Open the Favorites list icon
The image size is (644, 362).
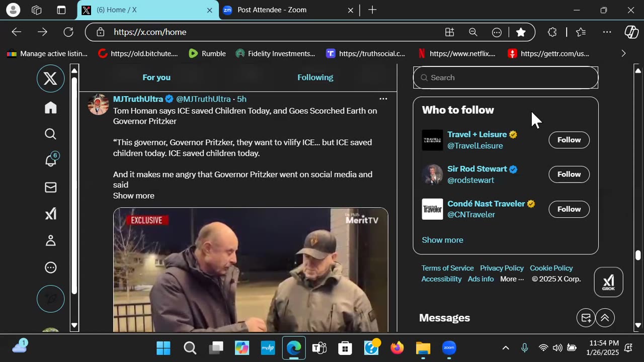(581, 32)
